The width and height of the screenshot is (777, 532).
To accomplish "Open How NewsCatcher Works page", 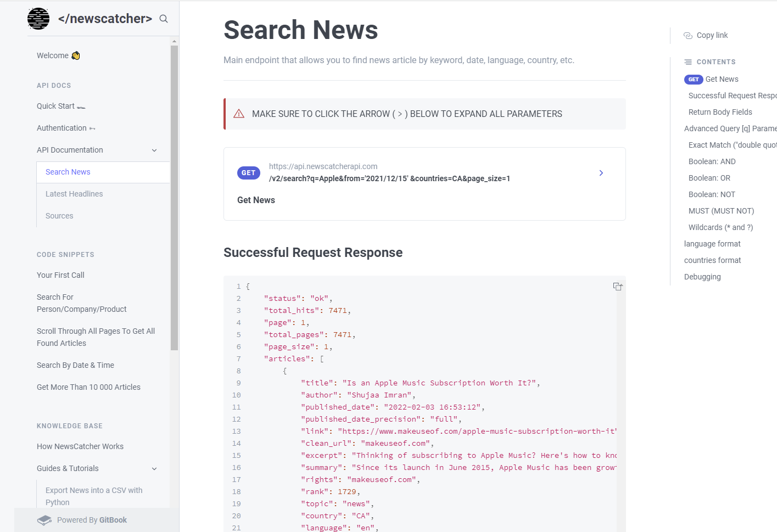I will pos(80,446).
